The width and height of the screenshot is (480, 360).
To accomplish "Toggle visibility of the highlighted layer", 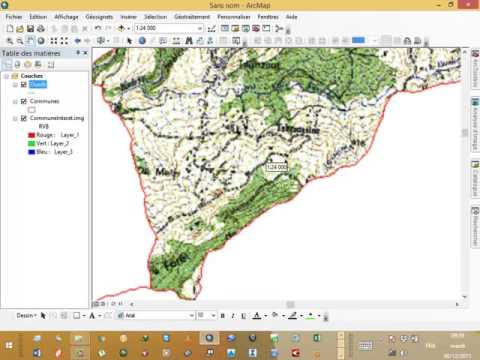I will pos(24,85).
